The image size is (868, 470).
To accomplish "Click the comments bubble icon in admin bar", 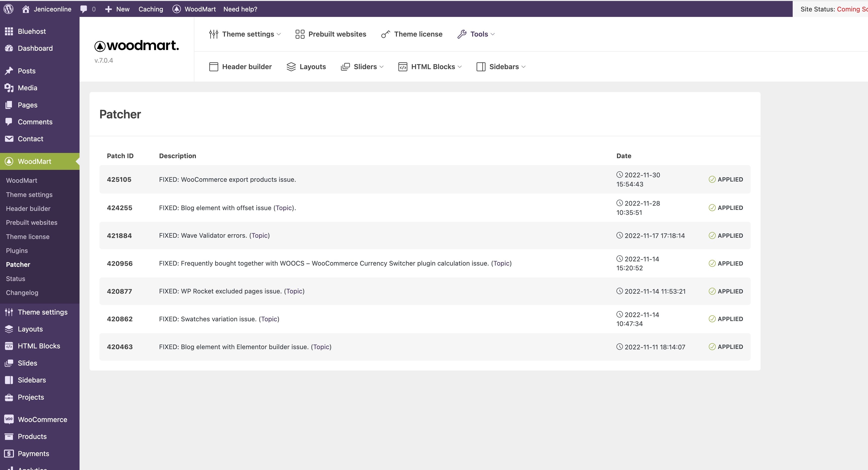I will click(84, 9).
